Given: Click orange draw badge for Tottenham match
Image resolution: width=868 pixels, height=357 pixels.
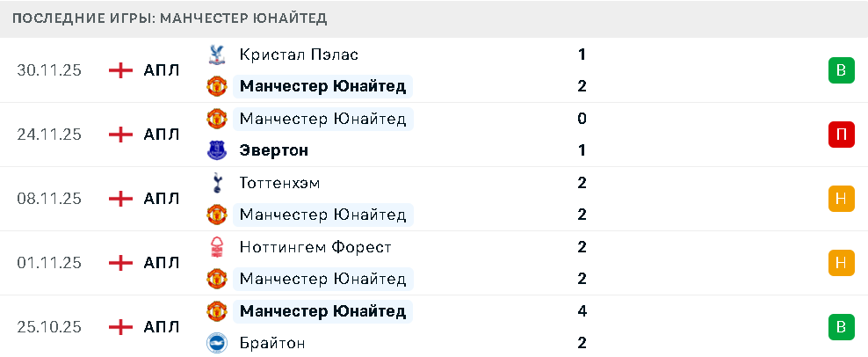Looking at the screenshot, I should pos(841,199).
